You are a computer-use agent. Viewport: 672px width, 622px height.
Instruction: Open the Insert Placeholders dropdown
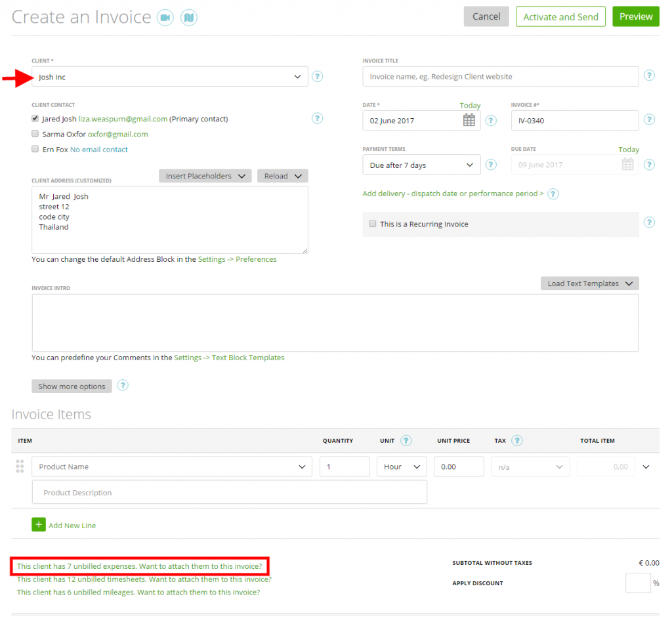(205, 176)
